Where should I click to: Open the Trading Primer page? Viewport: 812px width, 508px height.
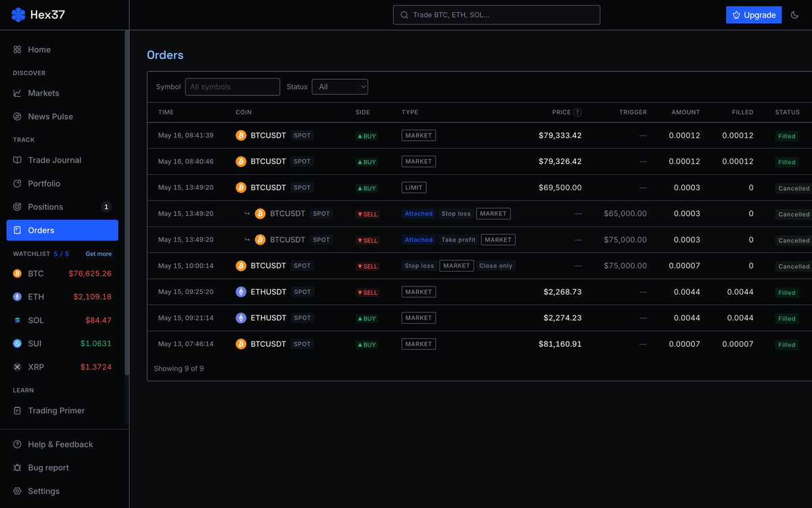[x=62, y=410]
